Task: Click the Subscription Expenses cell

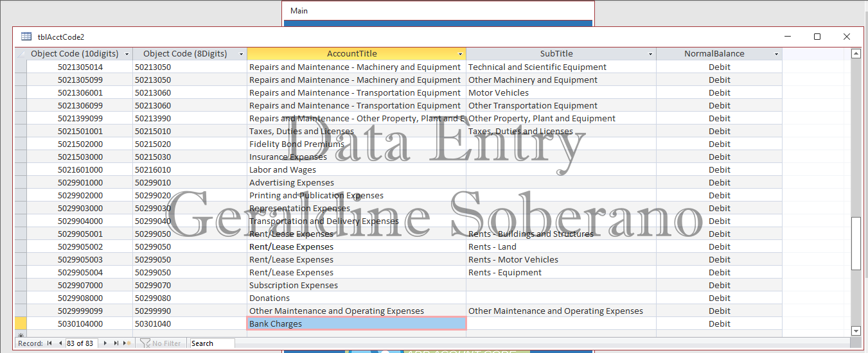Action: [357, 285]
